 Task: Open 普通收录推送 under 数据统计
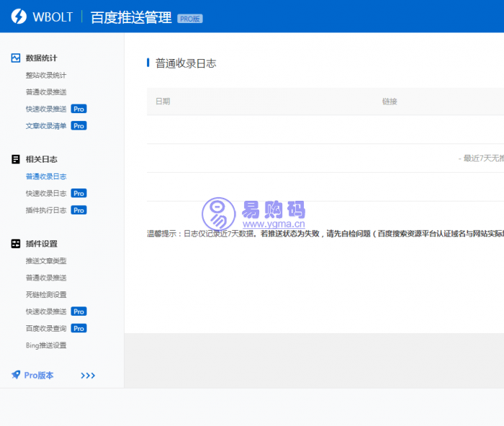(46, 92)
